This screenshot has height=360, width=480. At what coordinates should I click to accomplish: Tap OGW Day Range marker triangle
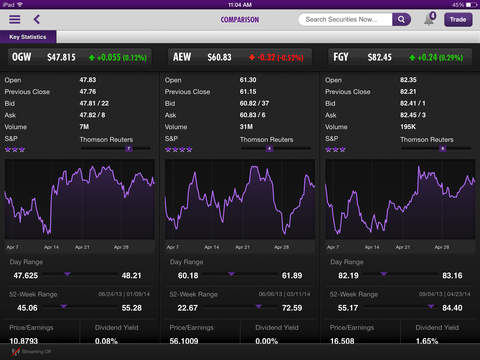(68, 274)
